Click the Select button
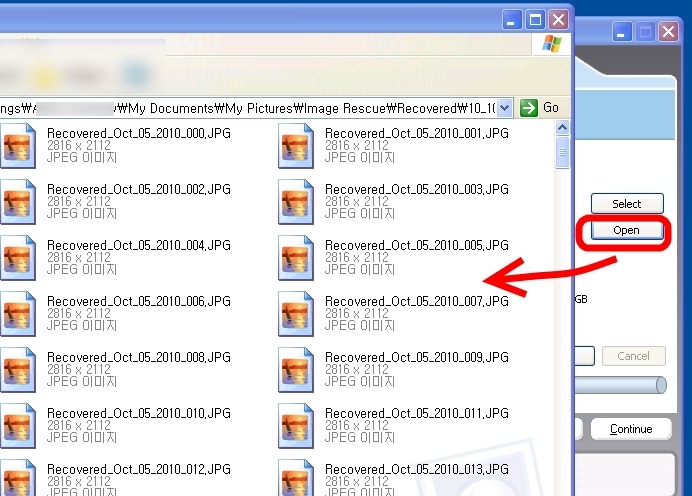 click(627, 204)
